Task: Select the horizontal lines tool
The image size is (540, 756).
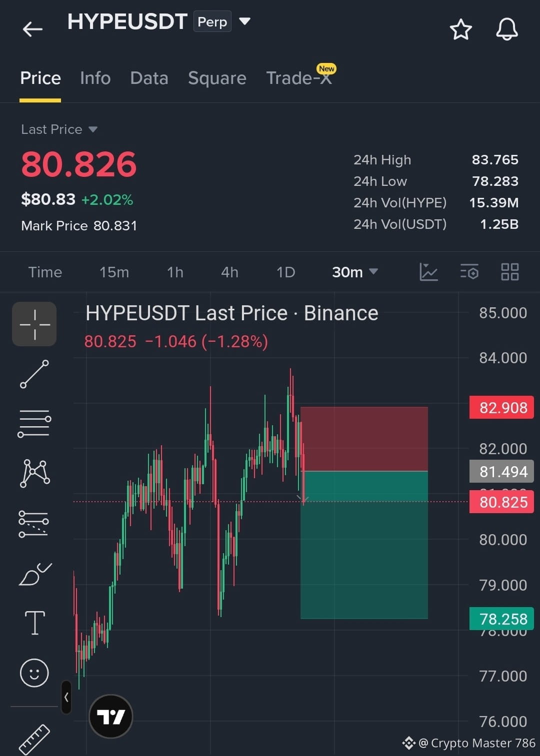Action: (34, 423)
